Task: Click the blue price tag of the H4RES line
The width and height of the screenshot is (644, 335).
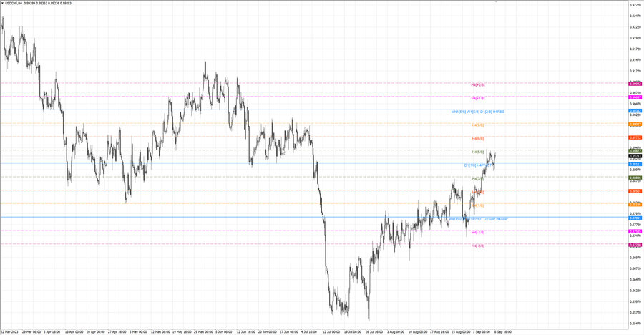Action: click(x=635, y=111)
